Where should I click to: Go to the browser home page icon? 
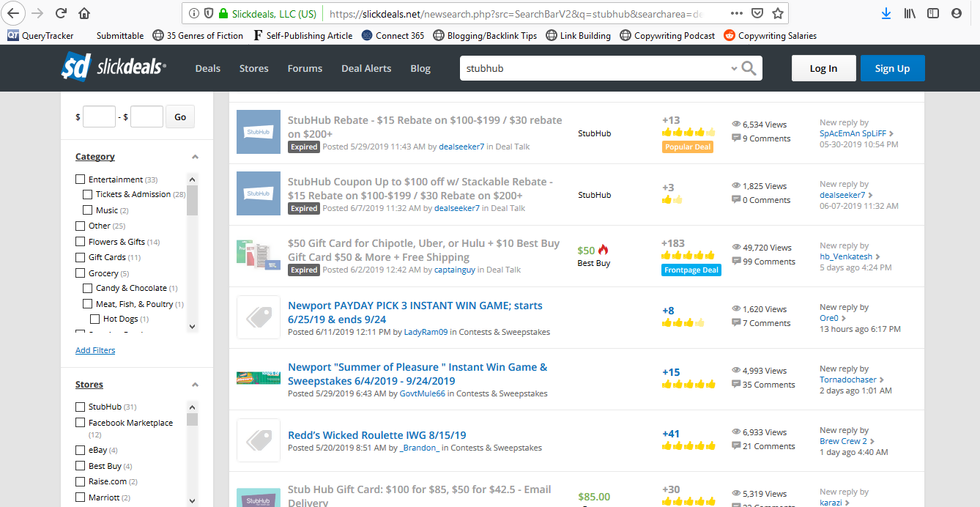pyautogui.click(x=84, y=13)
